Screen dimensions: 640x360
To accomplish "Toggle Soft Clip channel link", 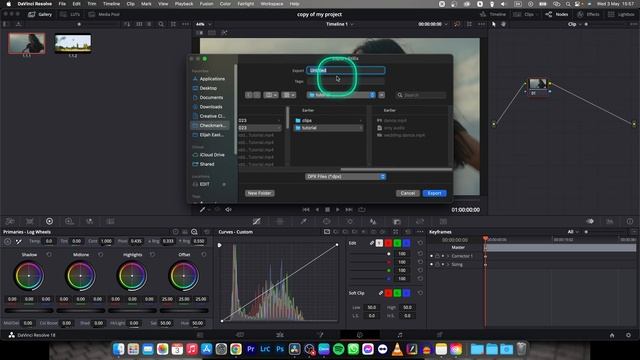I will tap(380, 293).
